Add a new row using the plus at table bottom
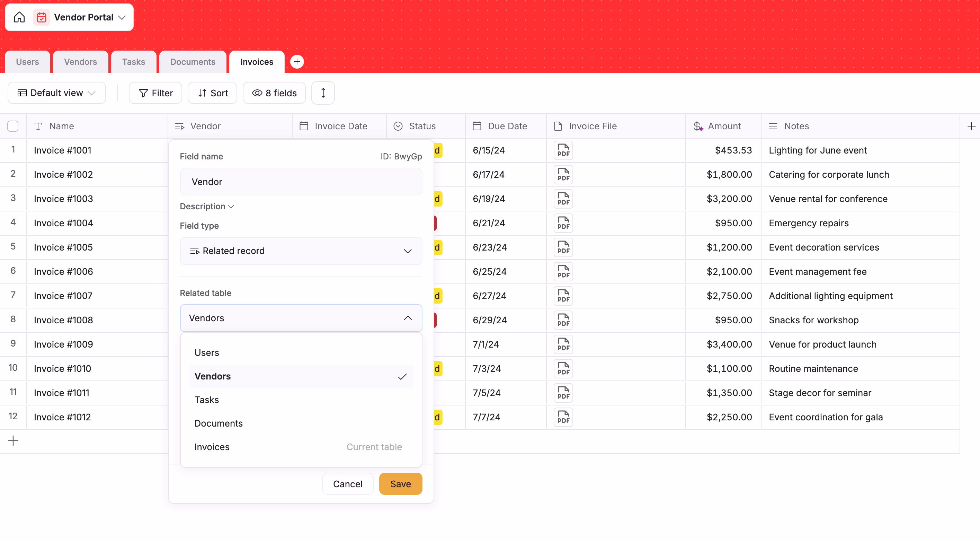Image resolution: width=980 pixels, height=542 pixels. point(12,441)
